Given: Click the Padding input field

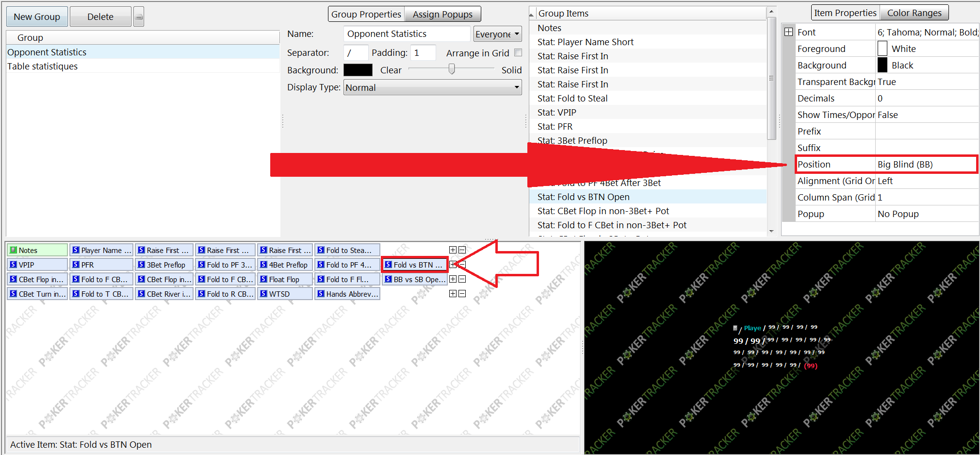Looking at the screenshot, I should click(423, 52).
